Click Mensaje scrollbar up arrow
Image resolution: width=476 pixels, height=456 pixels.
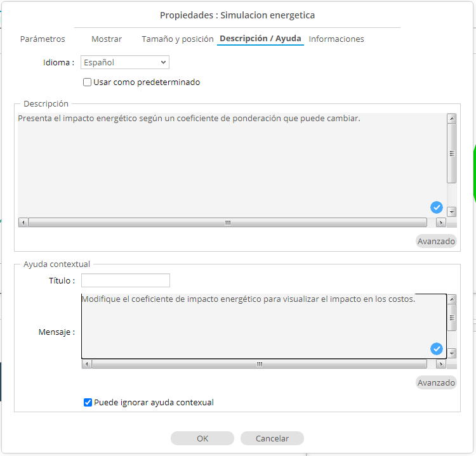point(452,299)
